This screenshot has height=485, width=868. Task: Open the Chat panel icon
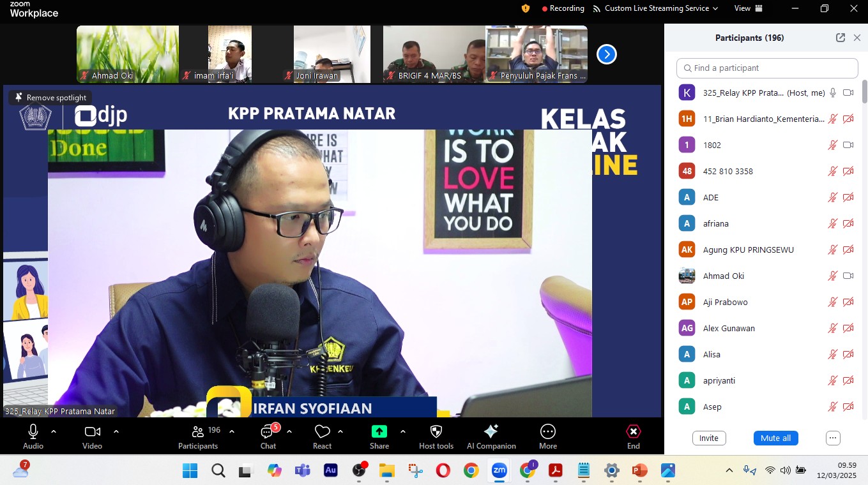tap(268, 432)
